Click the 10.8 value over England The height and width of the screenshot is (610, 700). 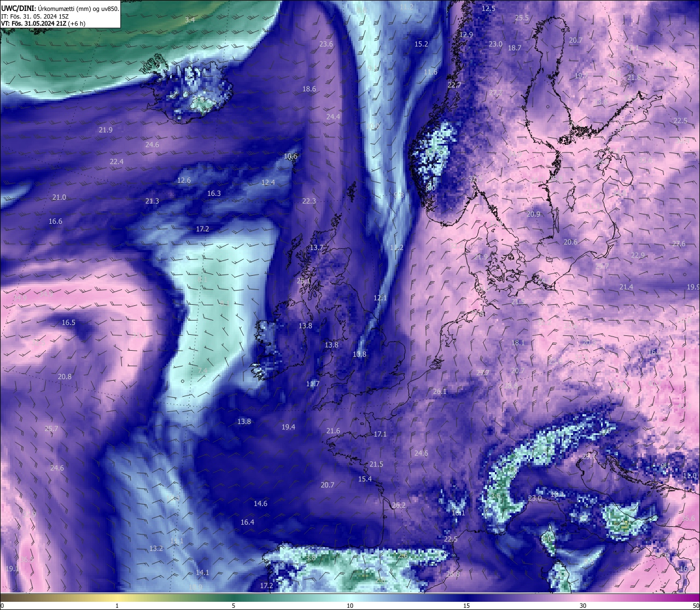coord(359,355)
